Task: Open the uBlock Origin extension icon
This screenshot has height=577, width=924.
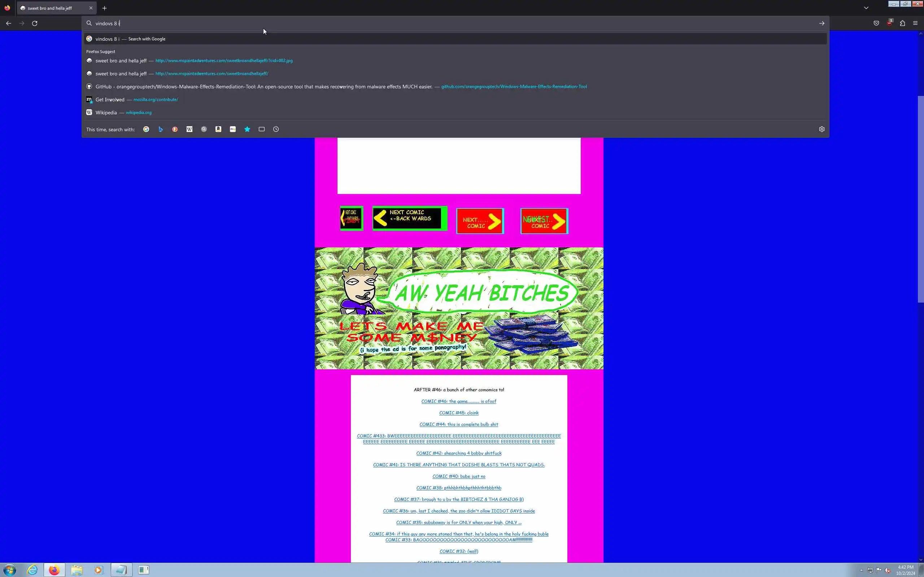Action: (889, 23)
